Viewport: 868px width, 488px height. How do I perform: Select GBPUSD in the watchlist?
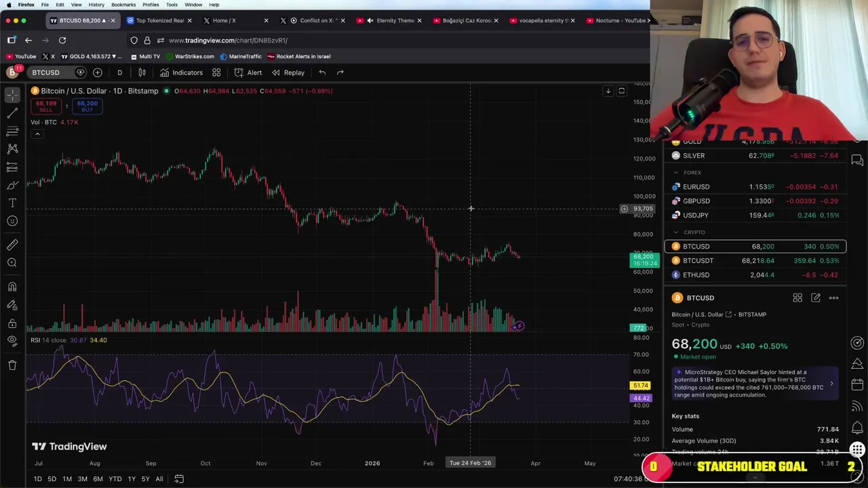click(x=755, y=201)
